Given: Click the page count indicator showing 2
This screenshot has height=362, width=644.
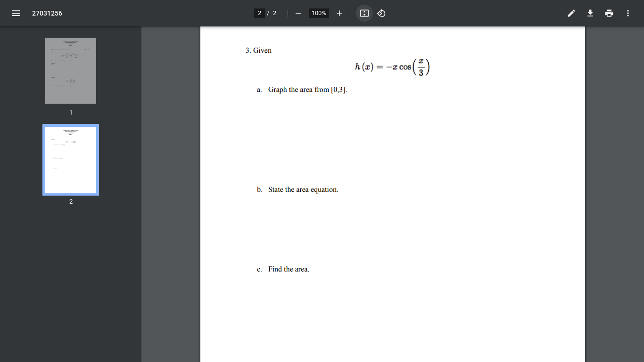Looking at the screenshot, I should [x=274, y=13].
